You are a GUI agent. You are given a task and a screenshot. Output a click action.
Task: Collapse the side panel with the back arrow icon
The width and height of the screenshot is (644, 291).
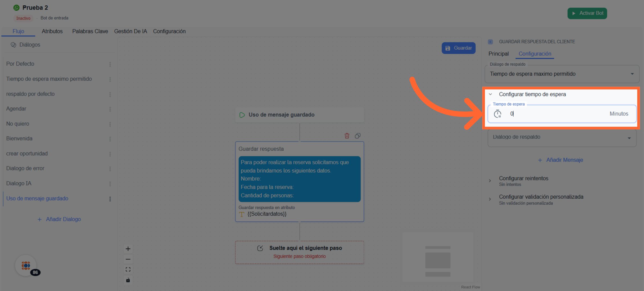tap(490, 42)
